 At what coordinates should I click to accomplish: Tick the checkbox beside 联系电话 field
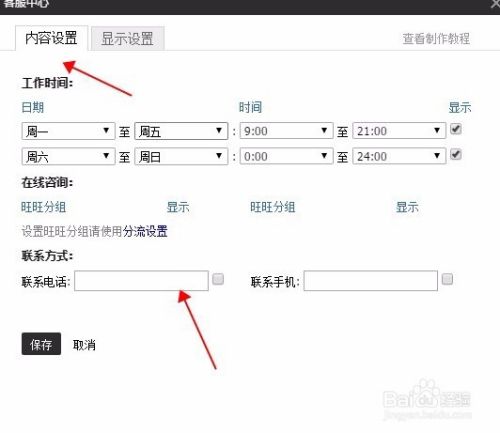[218, 279]
